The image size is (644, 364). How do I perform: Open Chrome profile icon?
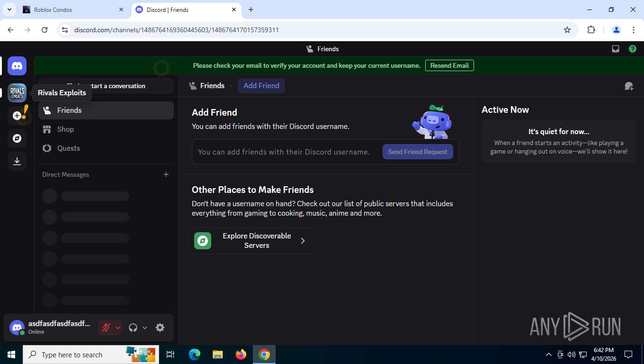click(x=617, y=30)
